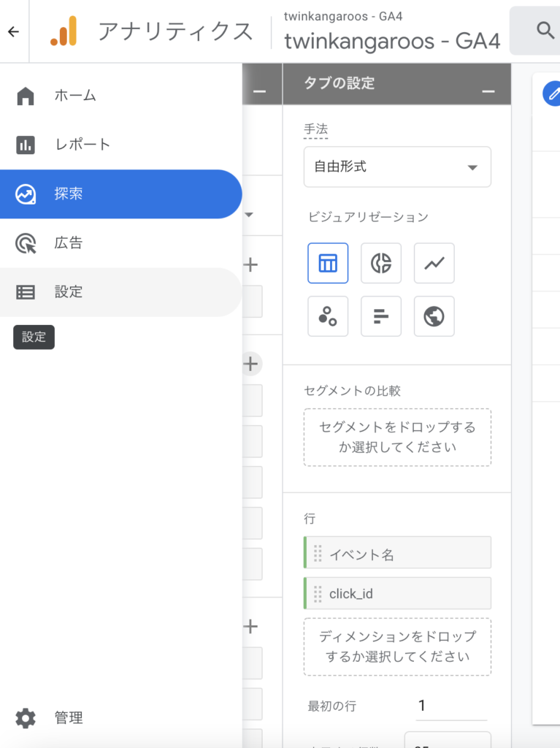Select line chart visualization icon
The image size is (560, 748).
click(x=434, y=263)
